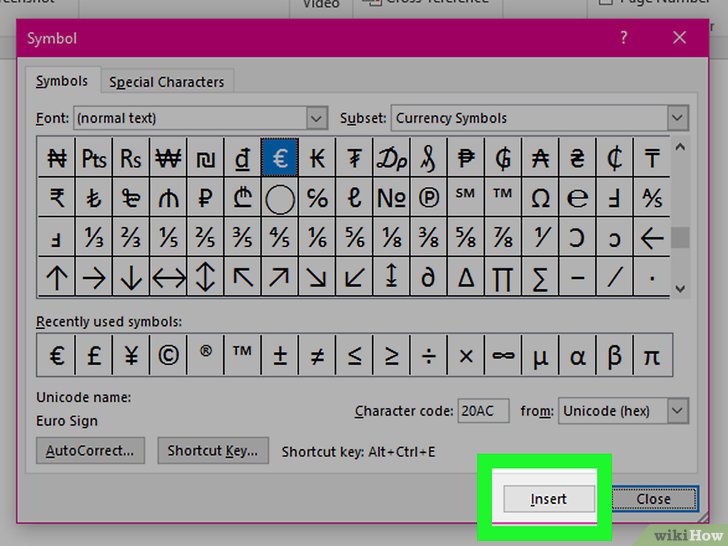Pick the not-equal sign in recently used
The width and height of the screenshot is (728, 546).
[317, 355]
